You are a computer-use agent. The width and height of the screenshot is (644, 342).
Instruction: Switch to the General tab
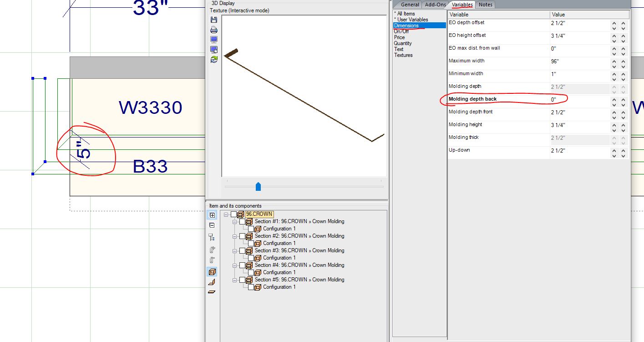pos(410,5)
